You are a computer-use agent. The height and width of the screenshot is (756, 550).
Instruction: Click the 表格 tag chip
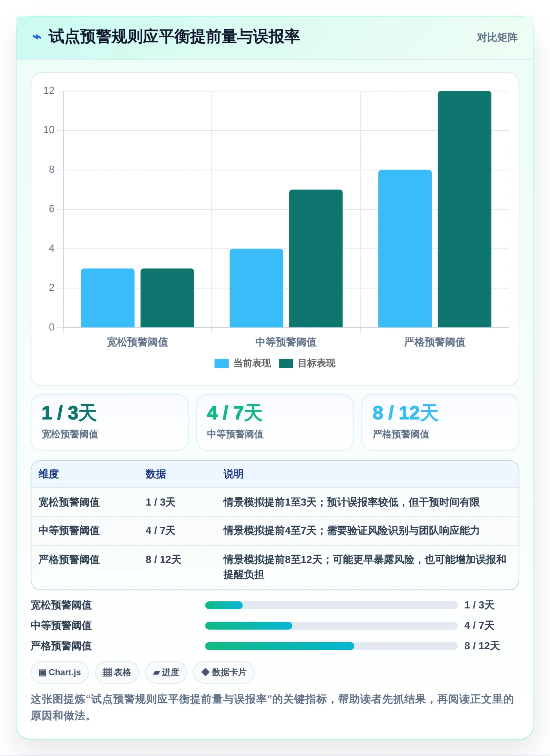point(117,672)
